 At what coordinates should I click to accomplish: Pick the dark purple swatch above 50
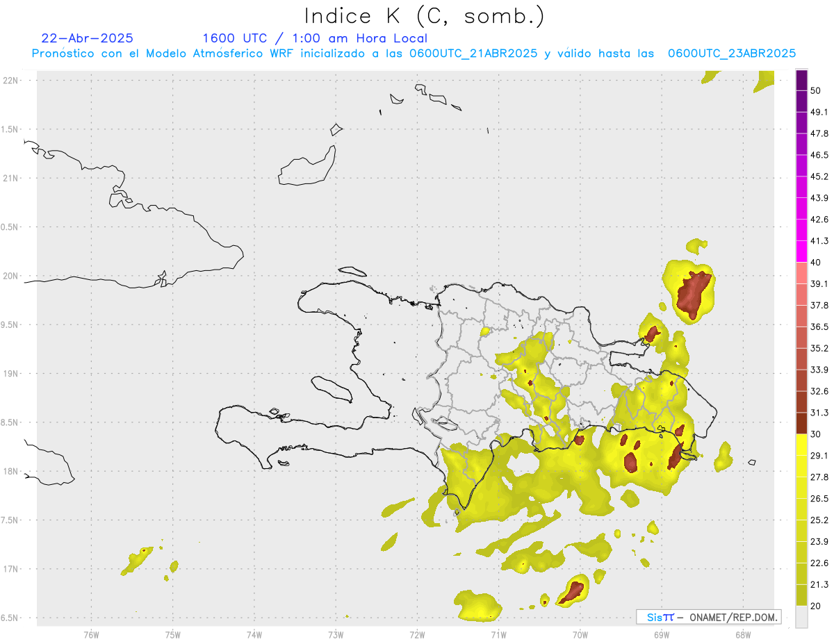tap(801, 81)
